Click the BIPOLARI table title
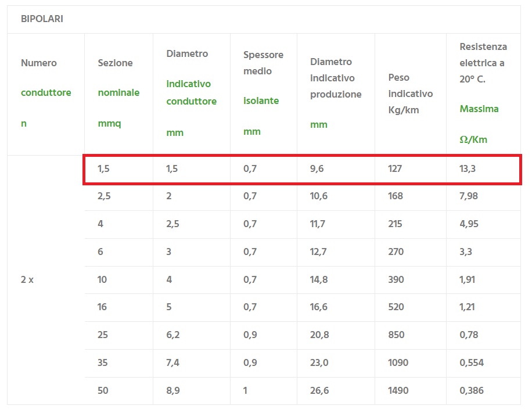The width and height of the screenshot is (532, 413). click(42, 19)
